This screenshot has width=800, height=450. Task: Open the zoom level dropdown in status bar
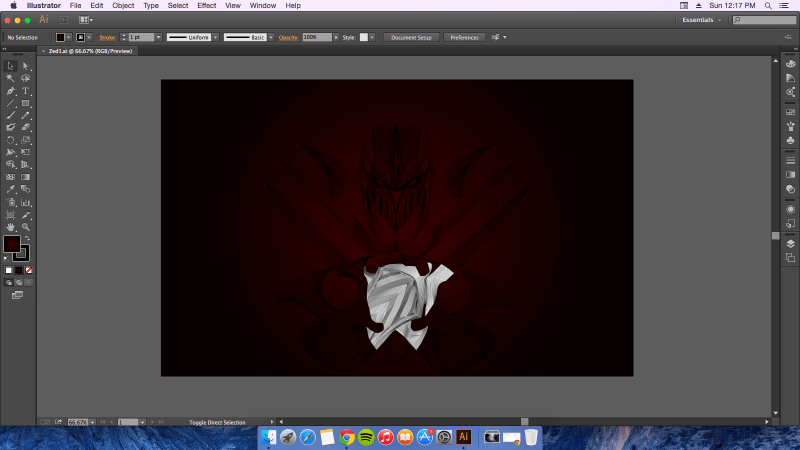(92, 422)
